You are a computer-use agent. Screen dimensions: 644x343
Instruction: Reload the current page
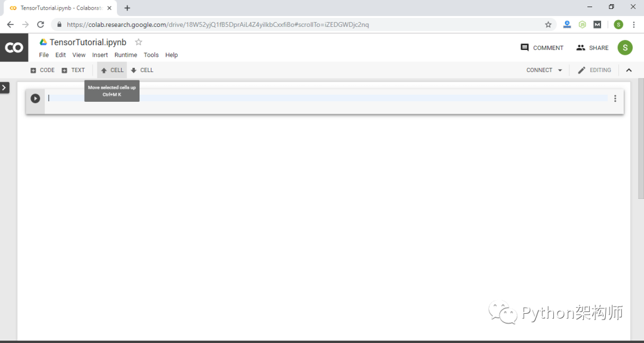coord(41,24)
